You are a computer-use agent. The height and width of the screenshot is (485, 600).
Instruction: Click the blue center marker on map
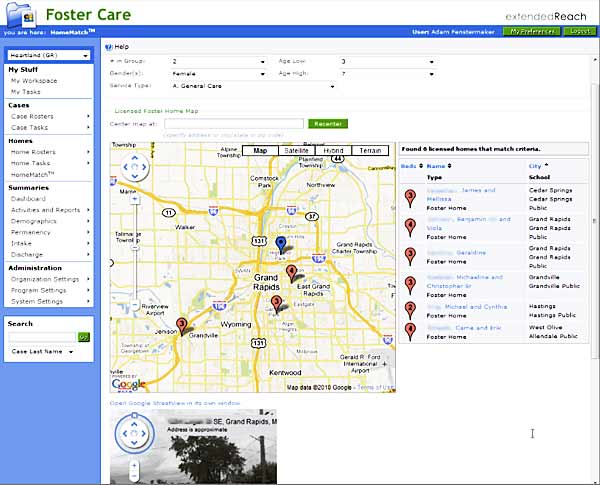pos(280,245)
